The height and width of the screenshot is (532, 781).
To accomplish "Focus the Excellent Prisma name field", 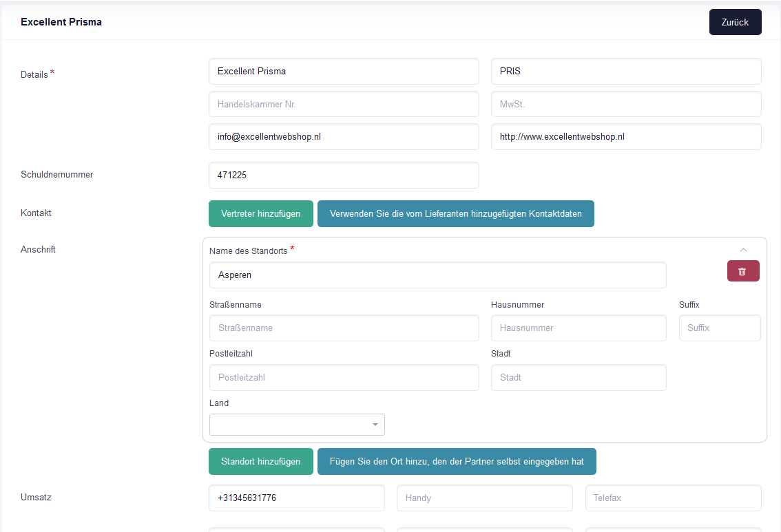I will point(344,71).
